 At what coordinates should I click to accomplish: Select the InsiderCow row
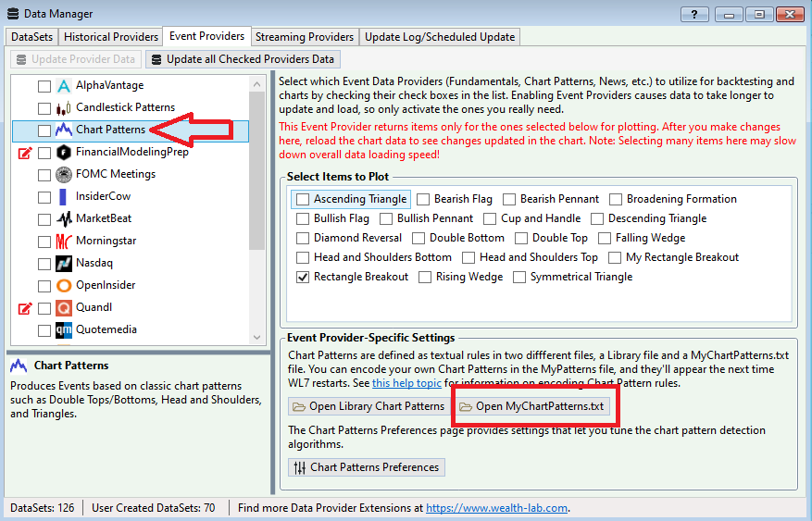coord(130,197)
